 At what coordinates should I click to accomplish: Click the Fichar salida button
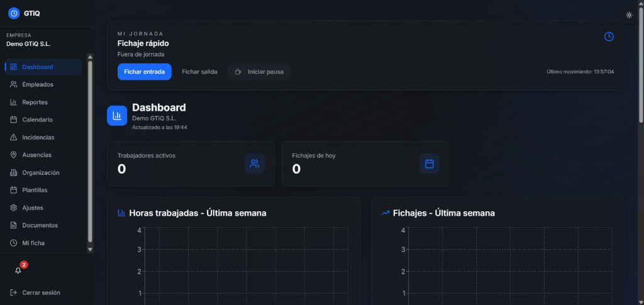pos(199,72)
